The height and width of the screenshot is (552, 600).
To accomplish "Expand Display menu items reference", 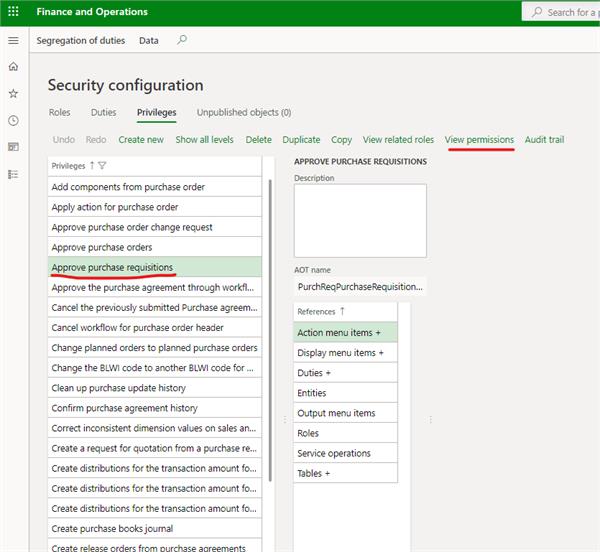I will (x=346, y=353).
